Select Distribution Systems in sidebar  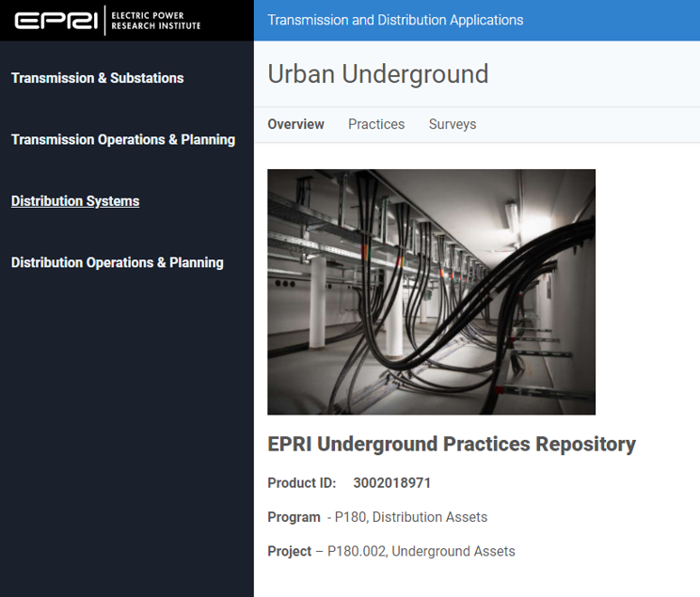pyautogui.click(x=75, y=201)
